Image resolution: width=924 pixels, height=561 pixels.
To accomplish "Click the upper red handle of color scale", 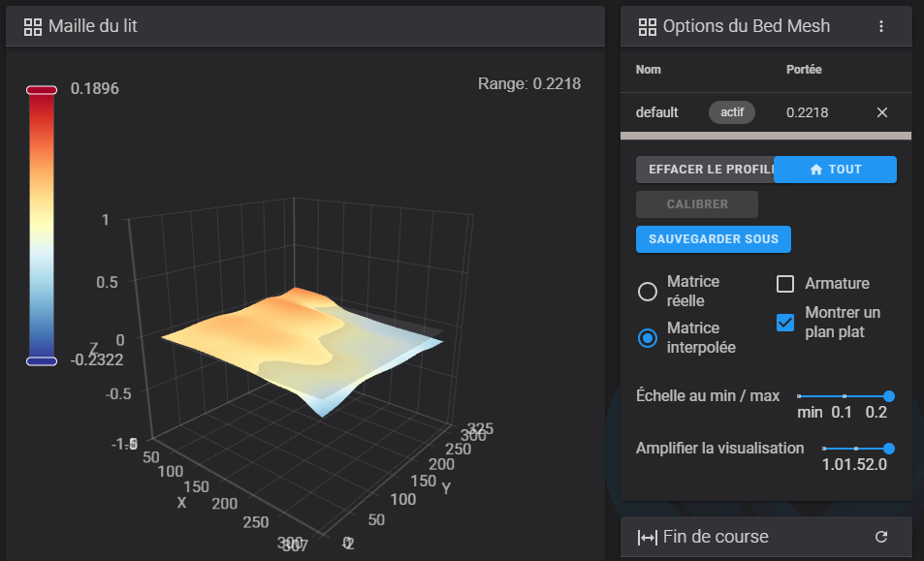I will click(42, 90).
